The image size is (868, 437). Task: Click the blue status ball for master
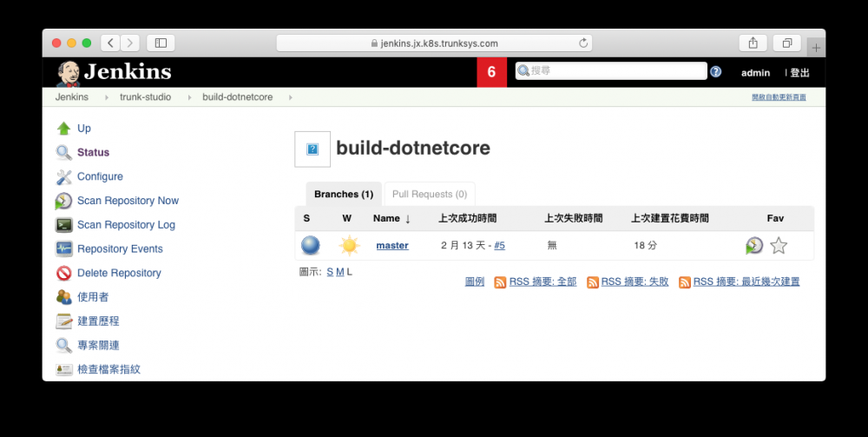pyautogui.click(x=311, y=245)
